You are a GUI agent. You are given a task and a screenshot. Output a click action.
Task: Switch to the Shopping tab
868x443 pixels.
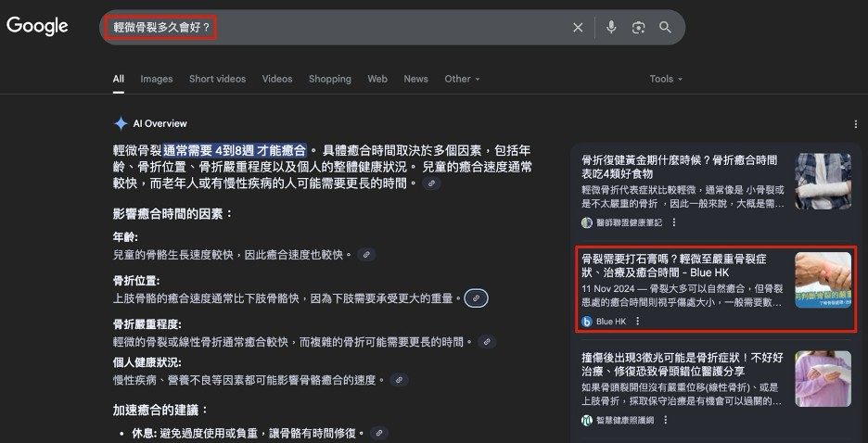[330, 79]
